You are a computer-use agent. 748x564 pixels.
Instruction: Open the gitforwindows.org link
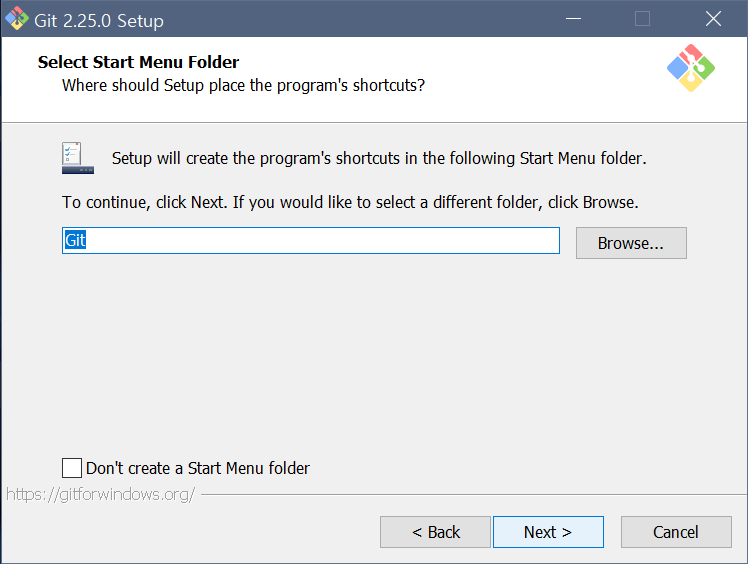coord(101,494)
